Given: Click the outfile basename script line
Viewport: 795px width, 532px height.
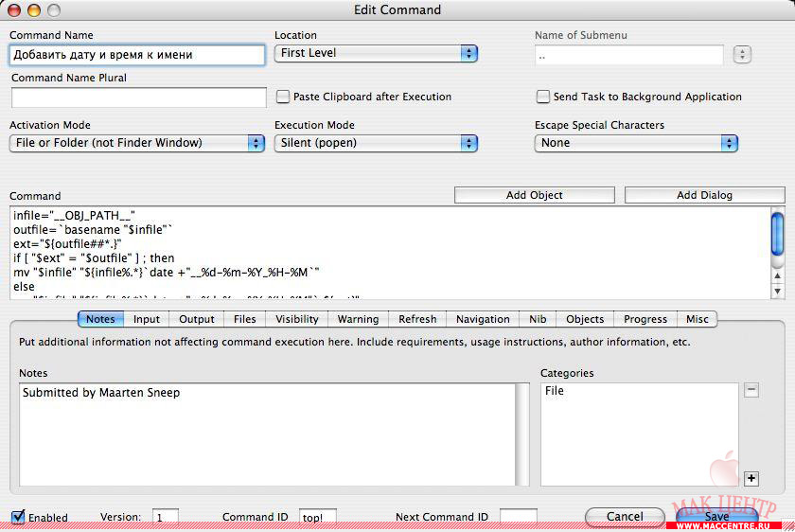Looking at the screenshot, I should click(x=94, y=230).
